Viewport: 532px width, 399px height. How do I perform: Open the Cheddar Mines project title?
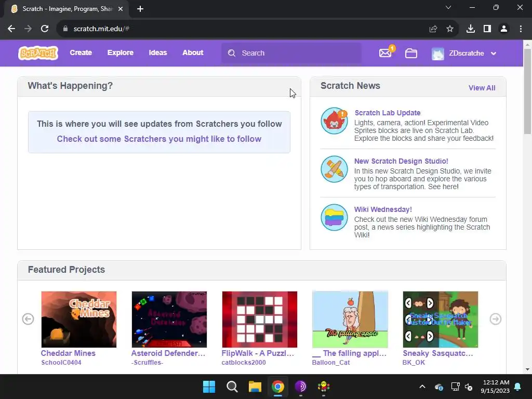[68, 353]
